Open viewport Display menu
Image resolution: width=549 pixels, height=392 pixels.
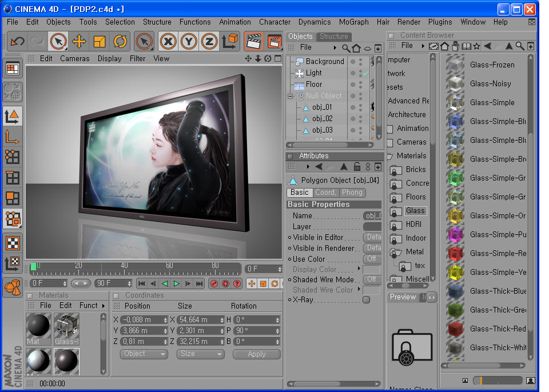[x=110, y=59]
